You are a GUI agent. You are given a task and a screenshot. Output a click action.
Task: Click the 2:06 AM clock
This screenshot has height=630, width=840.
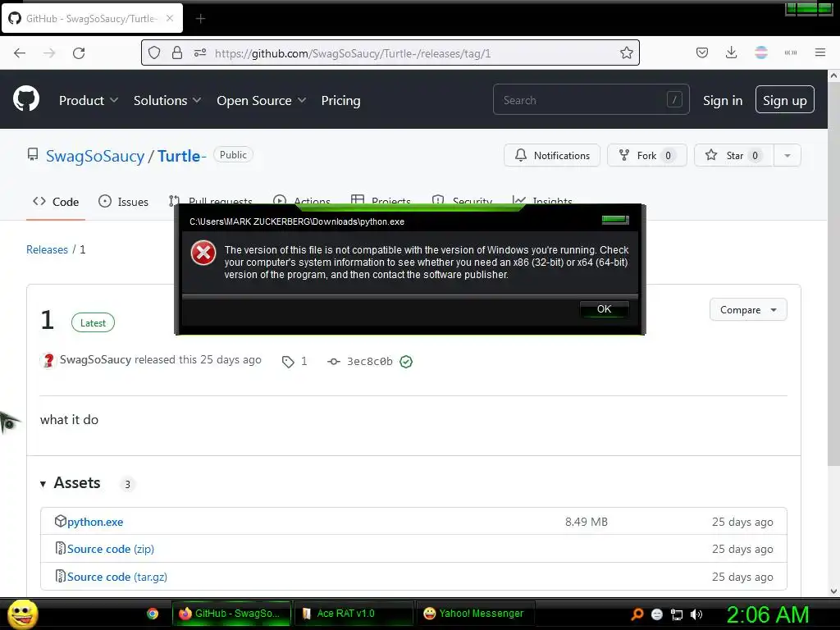point(767,614)
